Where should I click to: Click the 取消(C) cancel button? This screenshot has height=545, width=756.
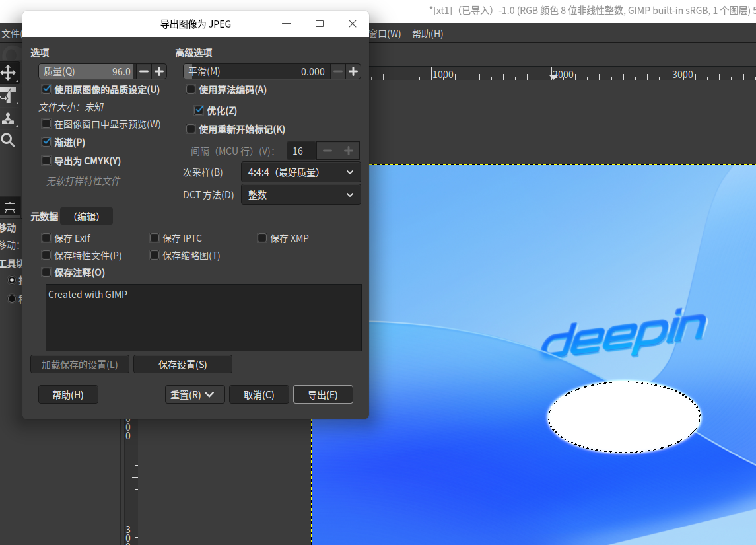[x=259, y=394]
